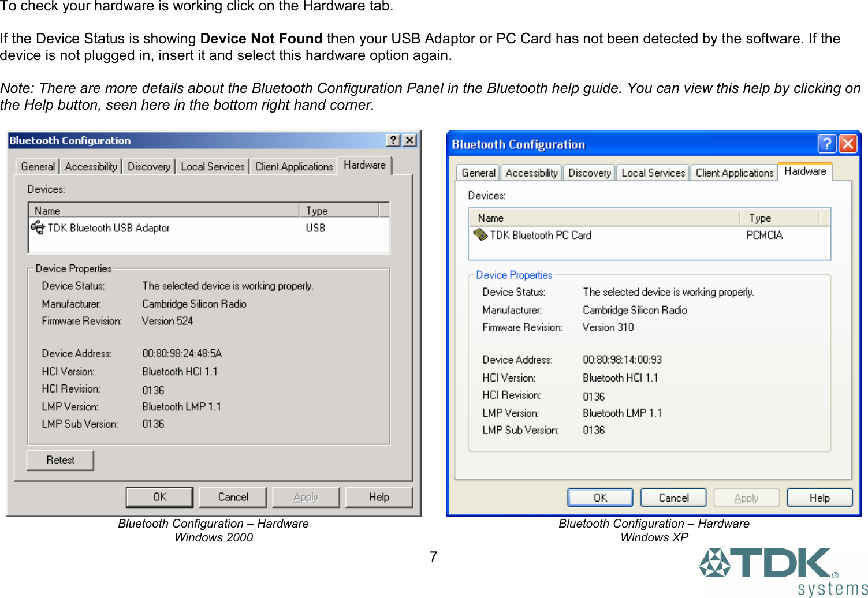Click device address 00:80:98:24:48:5A
This screenshot has width=868, height=598.
(x=182, y=353)
